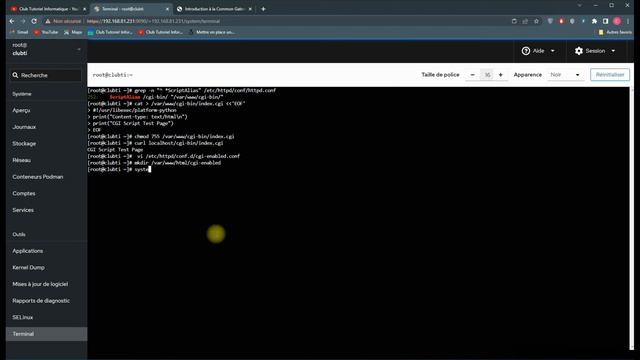Open a new browser tab with plus
Image resolution: width=640 pixels, height=360 pixels.
(263, 9)
